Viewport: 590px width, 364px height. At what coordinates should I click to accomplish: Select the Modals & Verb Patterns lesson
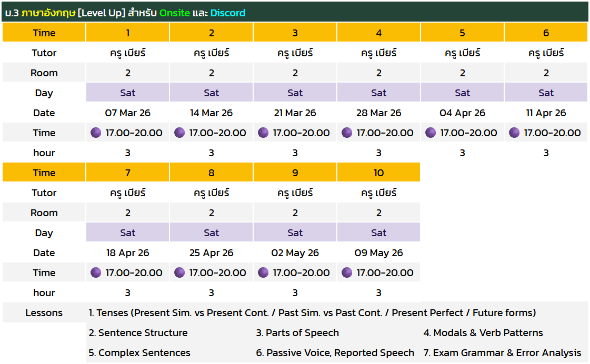(x=483, y=332)
